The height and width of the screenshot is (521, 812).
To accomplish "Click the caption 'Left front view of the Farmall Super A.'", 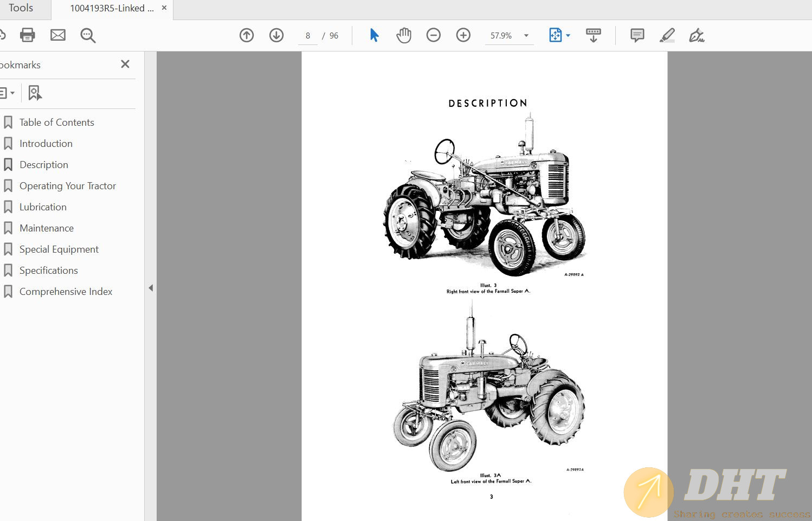I will pos(491,481).
